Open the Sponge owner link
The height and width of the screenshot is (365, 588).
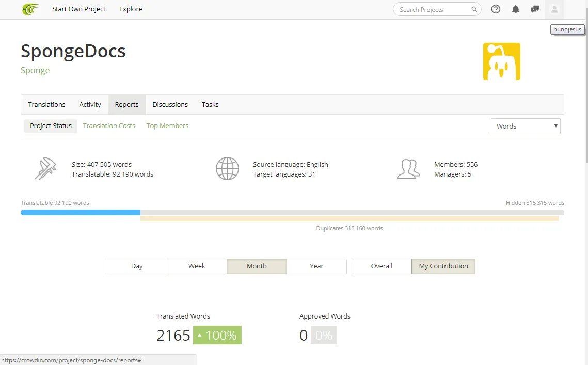pyautogui.click(x=35, y=71)
